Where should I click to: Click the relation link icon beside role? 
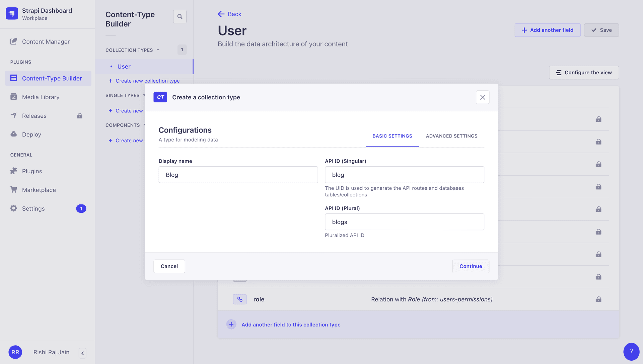240,299
